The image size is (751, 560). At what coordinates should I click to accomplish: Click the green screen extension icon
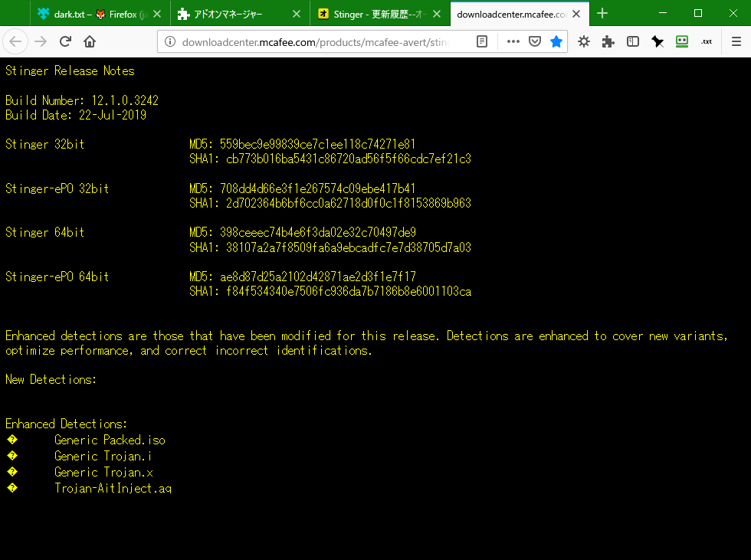(682, 41)
